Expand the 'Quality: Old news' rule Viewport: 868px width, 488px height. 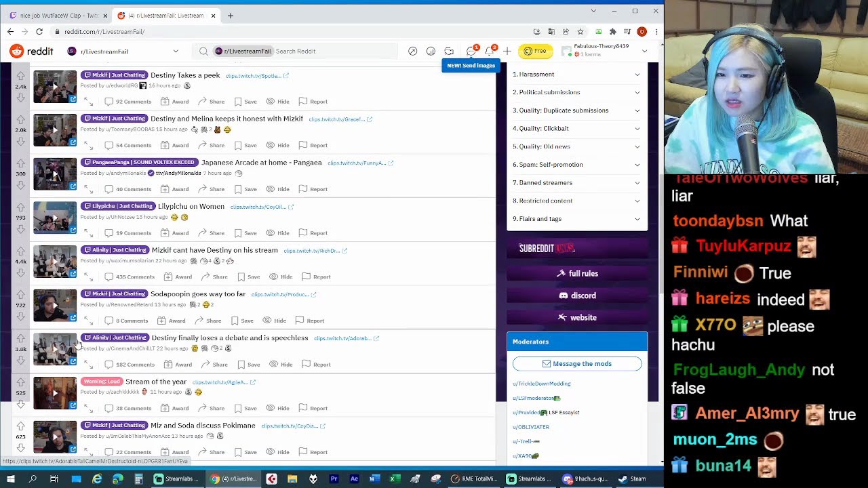tap(577, 146)
